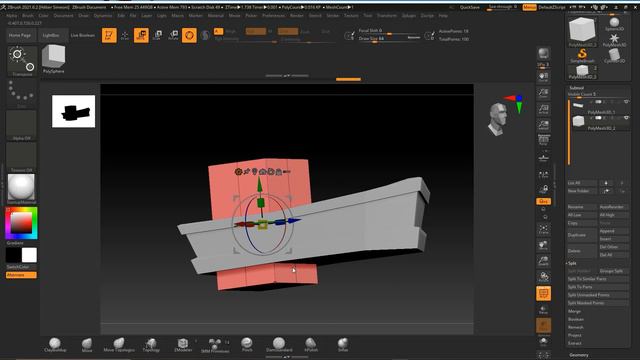
Task: Expand the Split section
Action: click(x=572, y=263)
